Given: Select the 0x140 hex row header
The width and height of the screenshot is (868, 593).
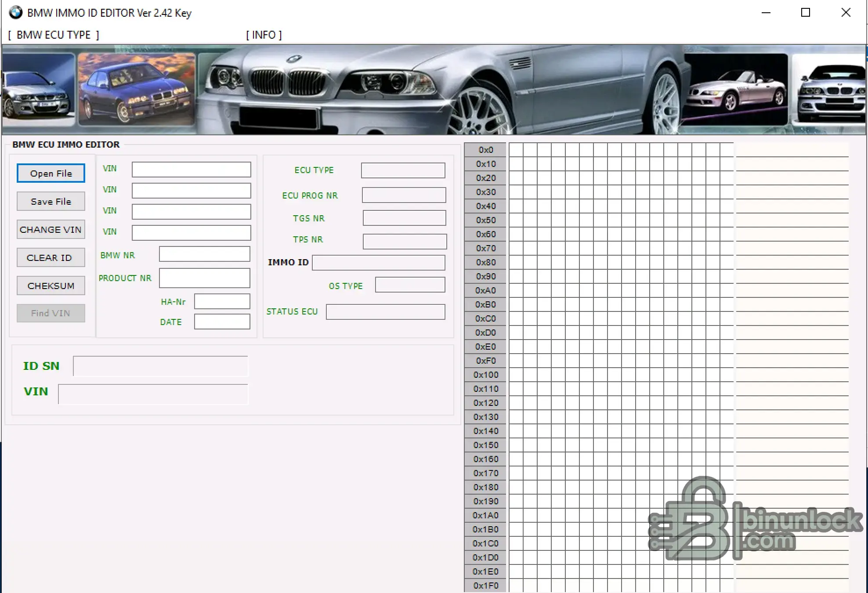Looking at the screenshot, I should pyautogui.click(x=485, y=431).
